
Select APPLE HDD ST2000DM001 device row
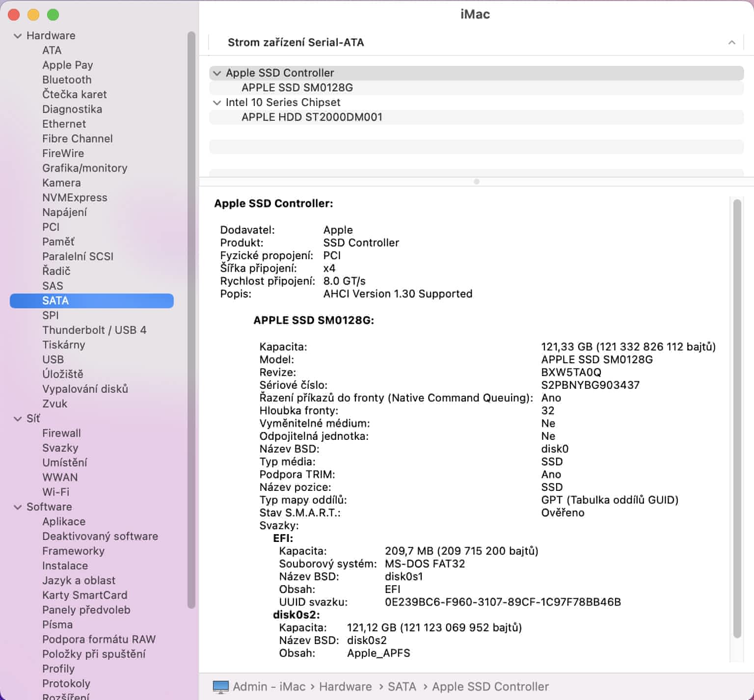pos(312,117)
